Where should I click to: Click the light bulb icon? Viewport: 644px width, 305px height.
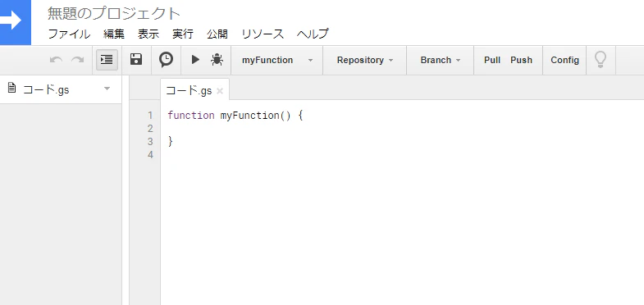coord(601,60)
